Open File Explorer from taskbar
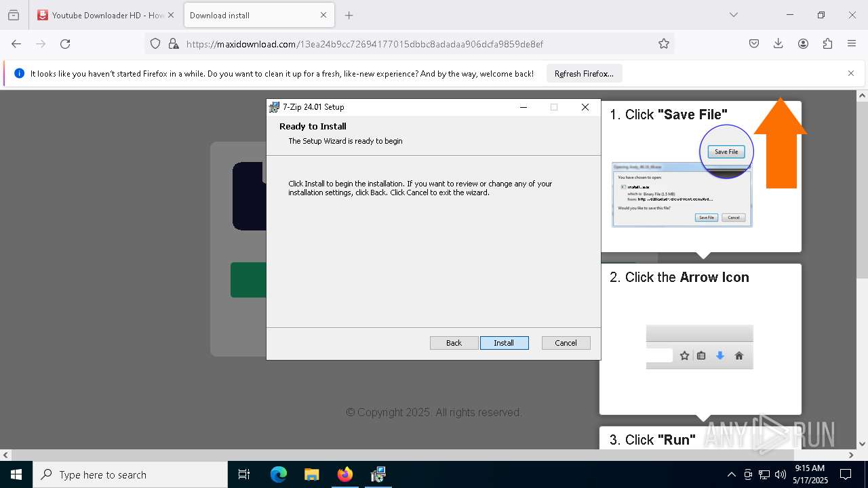This screenshot has height=488, width=868. (x=312, y=474)
